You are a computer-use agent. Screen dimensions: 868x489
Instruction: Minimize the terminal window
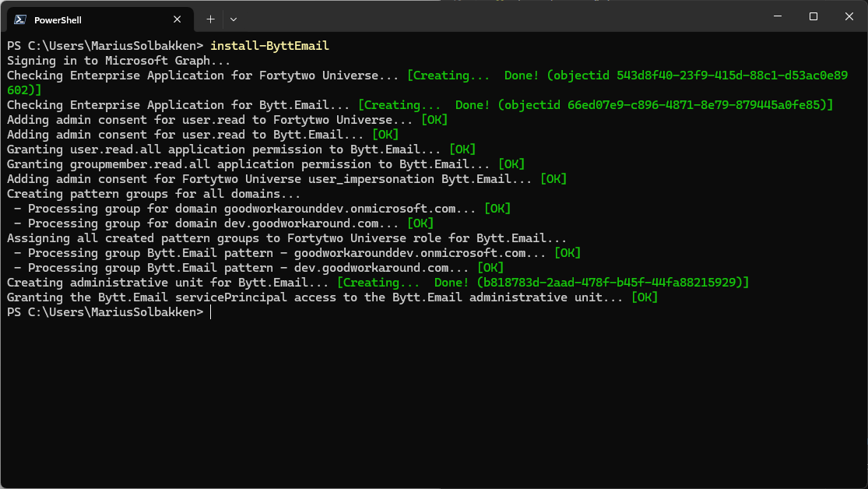(776, 16)
